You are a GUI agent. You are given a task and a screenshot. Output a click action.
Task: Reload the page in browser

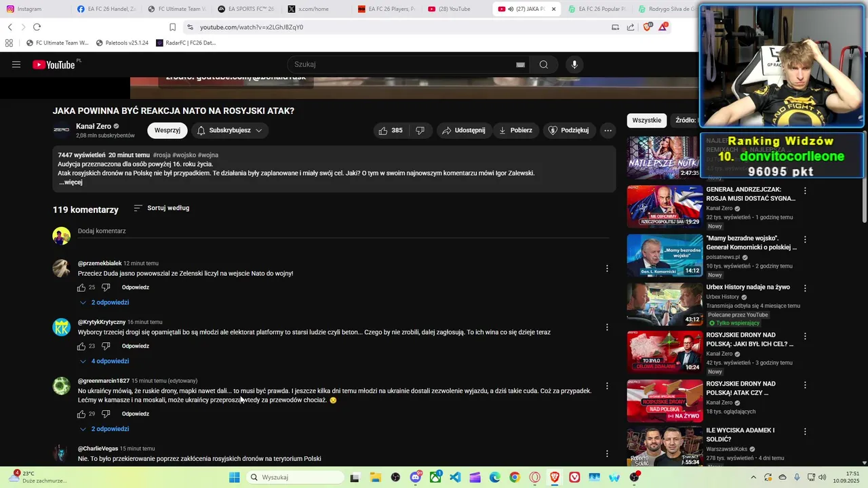(37, 27)
